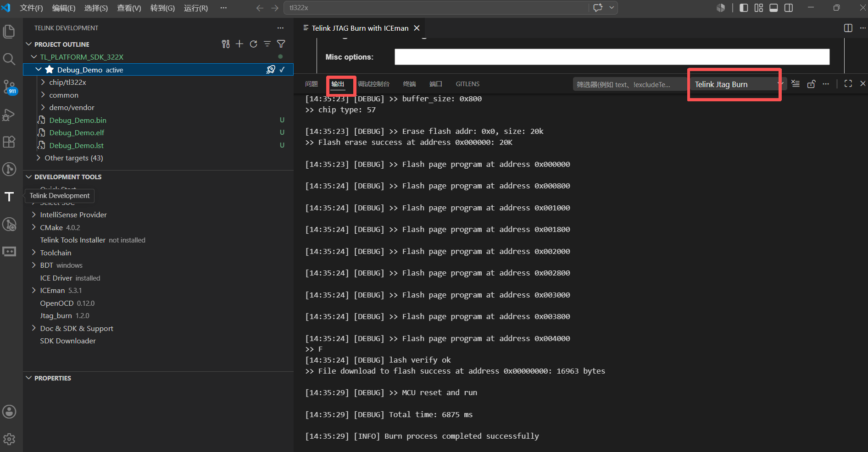
Task: Open the Remote Explorer monitor icon
Action: coord(9,252)
